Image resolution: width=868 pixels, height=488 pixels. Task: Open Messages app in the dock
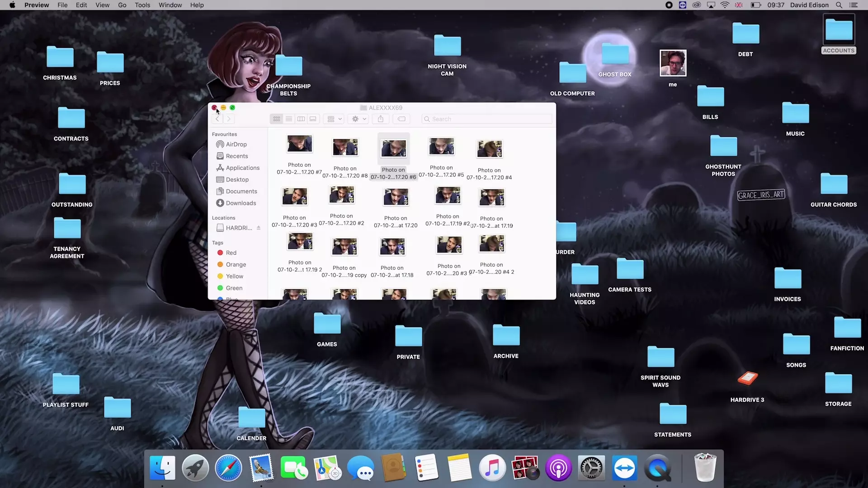(360, 468)
